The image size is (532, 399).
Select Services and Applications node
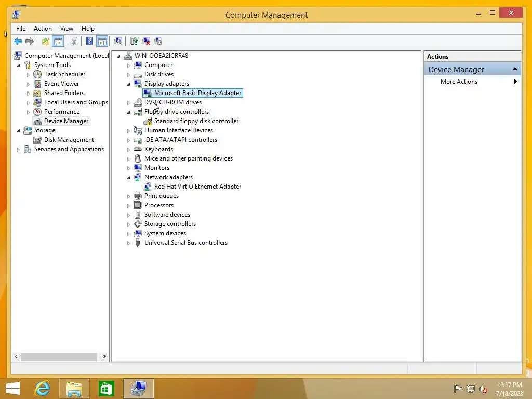coord(69,149)
